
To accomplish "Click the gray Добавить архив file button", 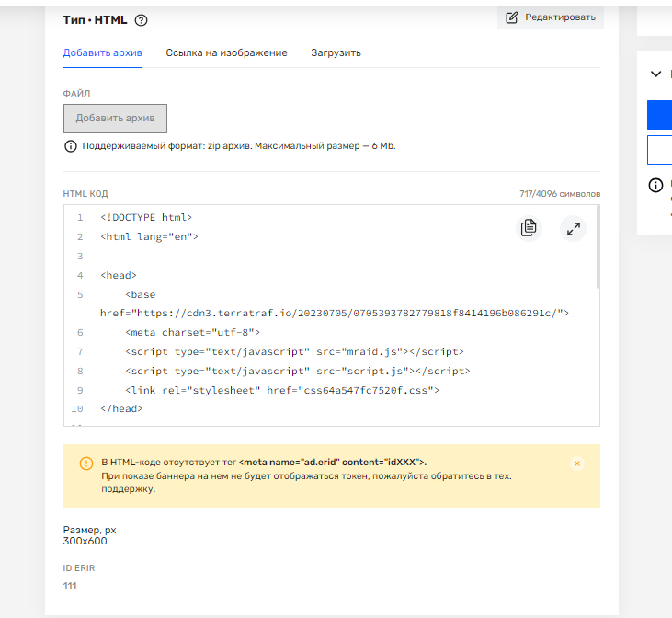I will [x=115, y=119].
